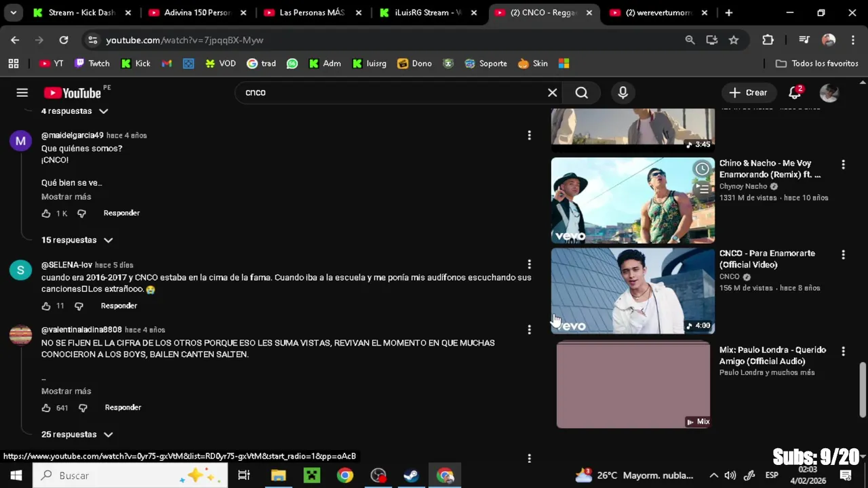Add Chino & Nacho video to queue
The width and height of the screenshot is (868, 488).
(x=702, y=189)
